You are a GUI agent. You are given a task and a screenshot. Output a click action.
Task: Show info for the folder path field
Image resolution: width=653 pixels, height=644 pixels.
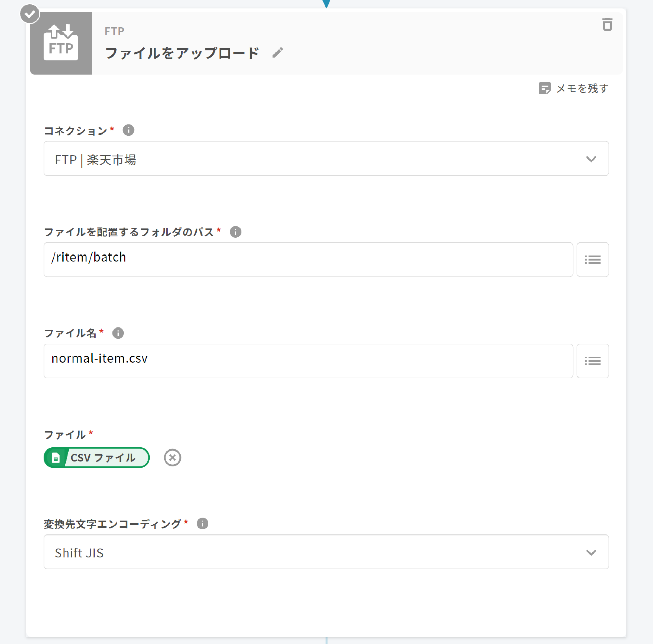236,232
